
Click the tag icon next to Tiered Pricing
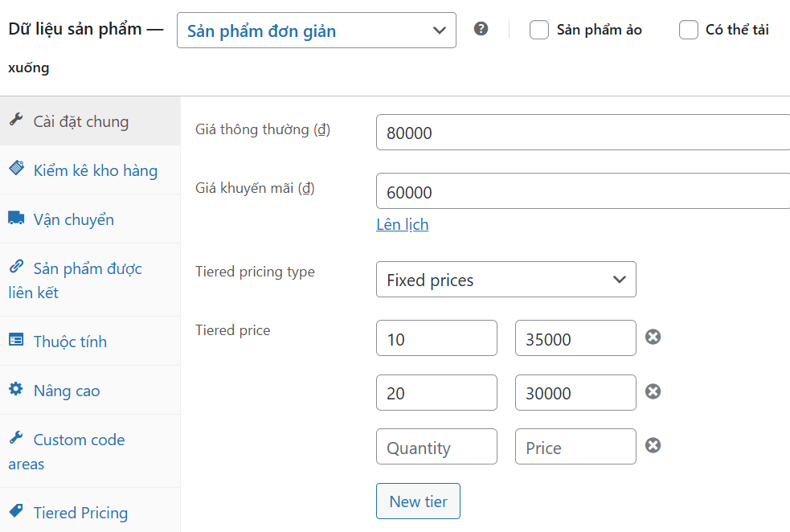click(x=15, y=512)
